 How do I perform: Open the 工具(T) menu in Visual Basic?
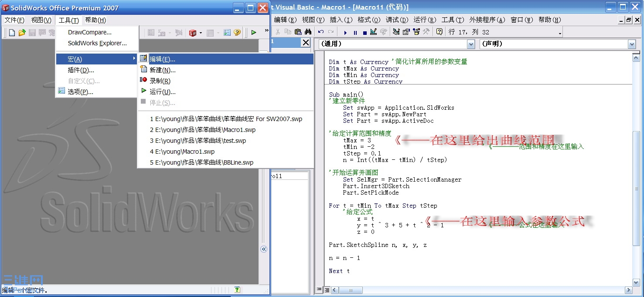coord(453,20)
